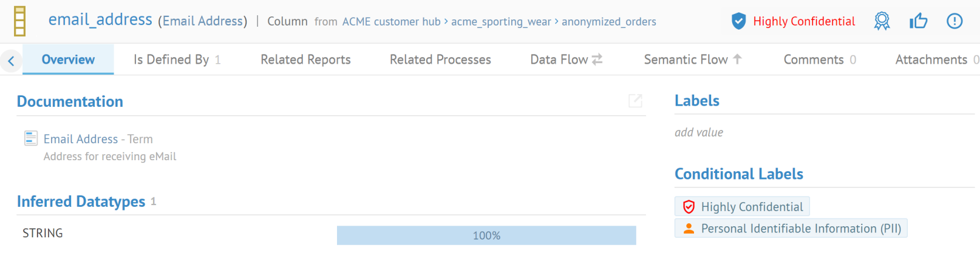Click the thumbs-up endorse icon
Screen dimensions: 980x253
click(x=918, y=21)
